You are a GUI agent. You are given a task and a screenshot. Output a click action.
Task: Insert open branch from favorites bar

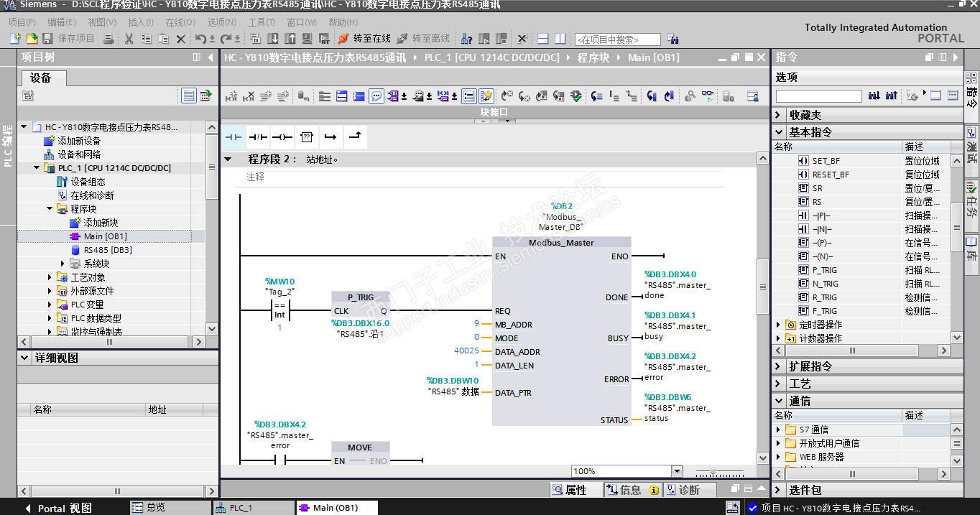coord(330,136)
